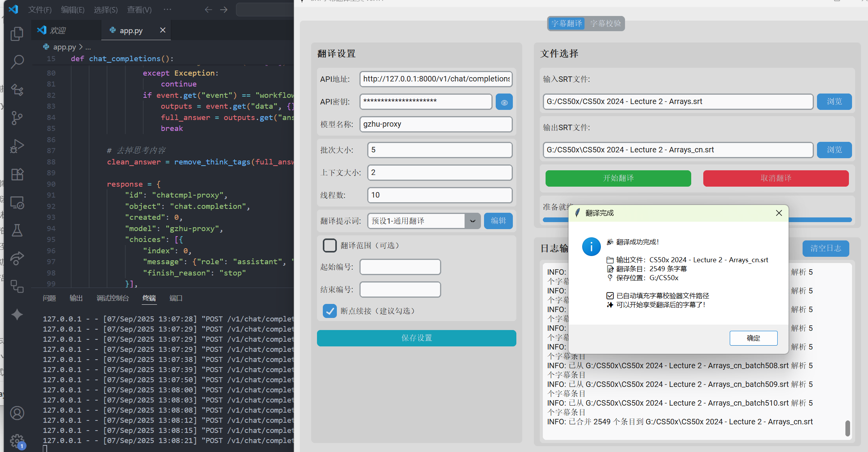Click the 起始编号 input field
This screenshot has height=452, width=868.
click(x=400, y=267)
